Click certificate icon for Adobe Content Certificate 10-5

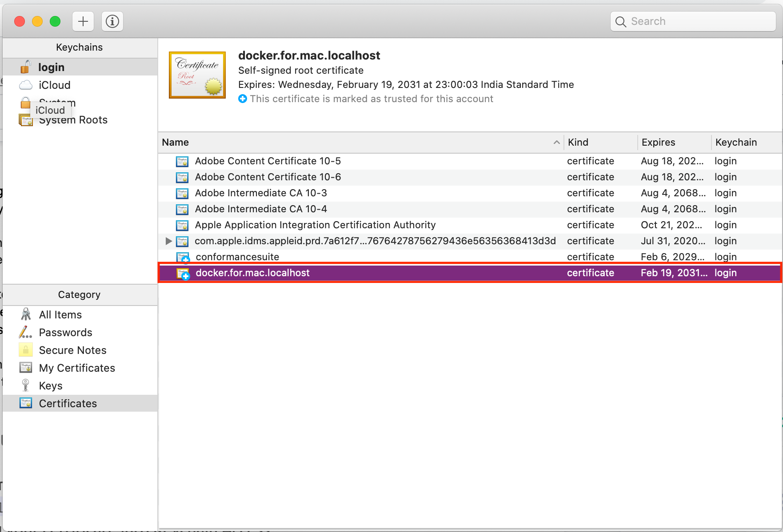point(182,161)
